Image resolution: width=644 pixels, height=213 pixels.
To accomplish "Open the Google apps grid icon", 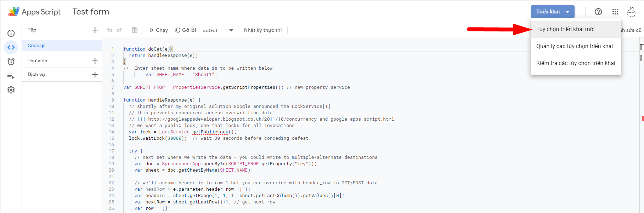I will click(615, 12).
